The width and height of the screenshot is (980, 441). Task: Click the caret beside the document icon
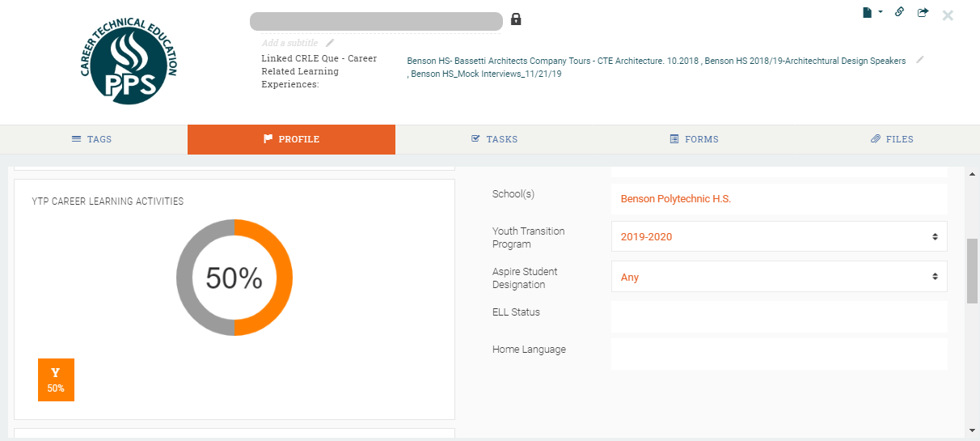(x=880, y=12)
